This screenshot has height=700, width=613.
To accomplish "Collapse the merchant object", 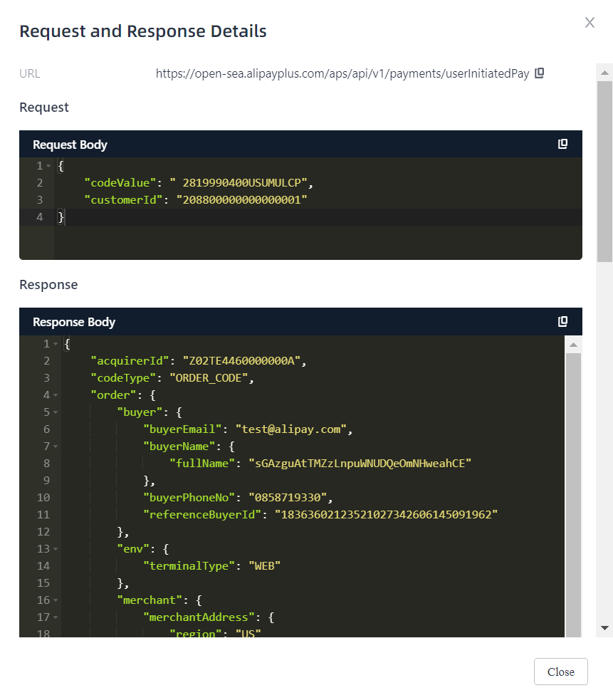I will tap(54, 600).
